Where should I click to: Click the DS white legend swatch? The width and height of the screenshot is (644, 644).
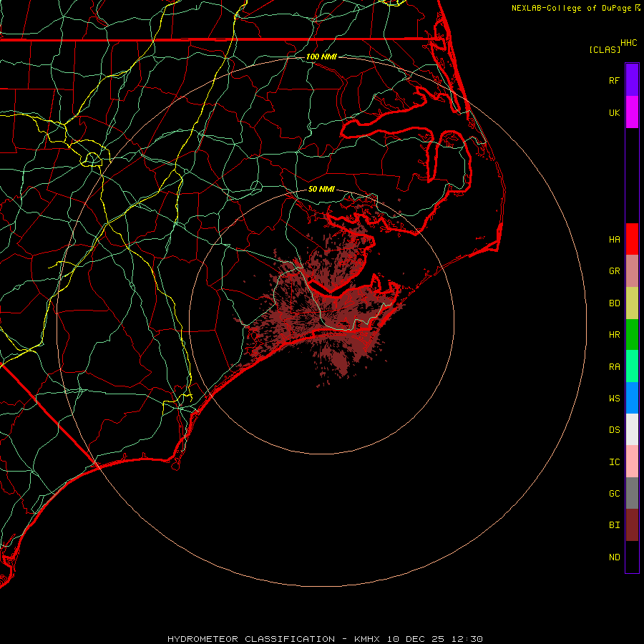tap(632, 429)
